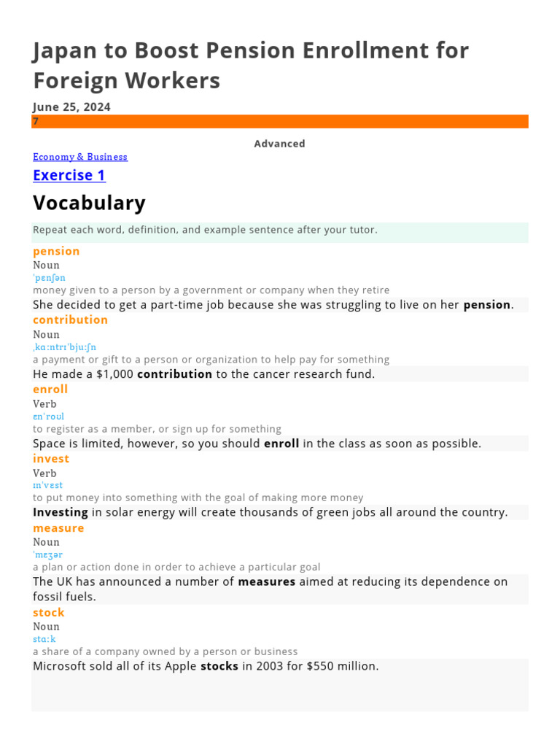Click the June 25, 2024 date
This screenshot has height=747, width=560.
point(71,107)
